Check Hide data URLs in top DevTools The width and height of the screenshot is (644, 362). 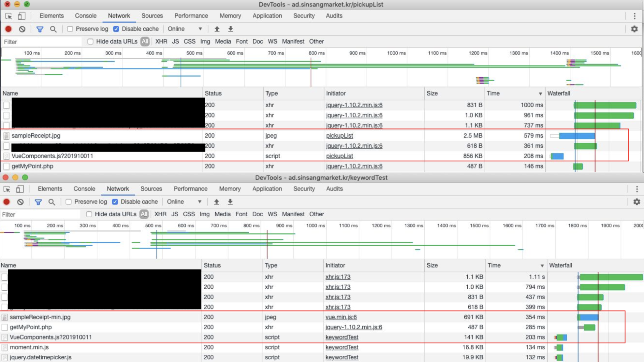click(x=90, y=42)
